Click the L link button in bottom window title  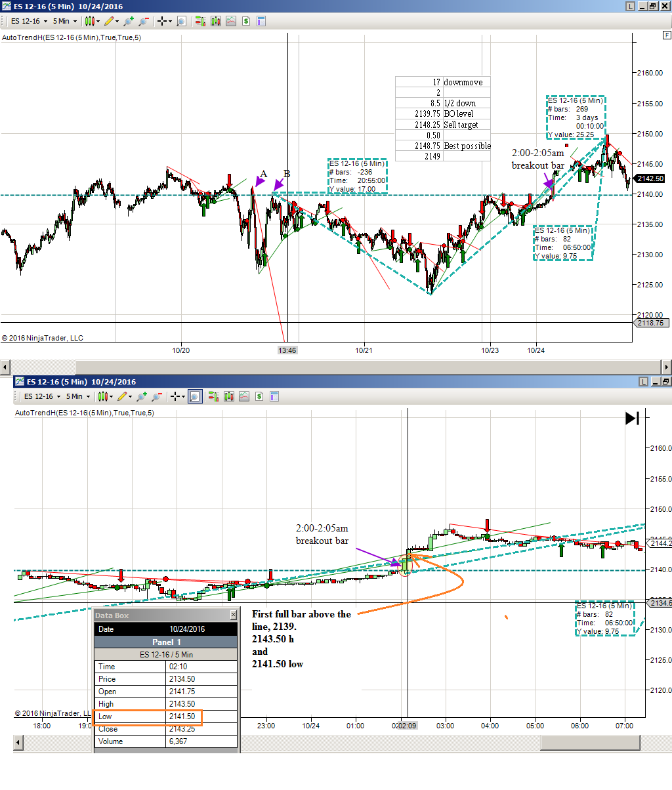(x=644, y=381)
